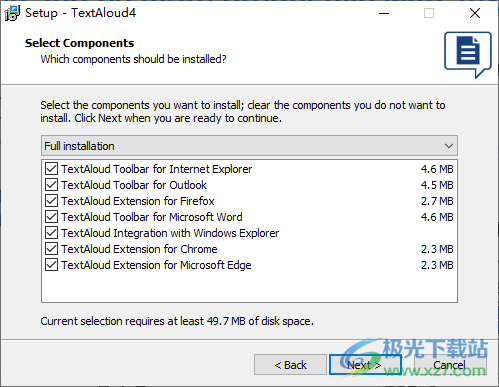Click the '2.3 MB' size for Microsoft Edge extension
Image resolution: width=499 pixels, height=387 pixels.
point(437,265)
